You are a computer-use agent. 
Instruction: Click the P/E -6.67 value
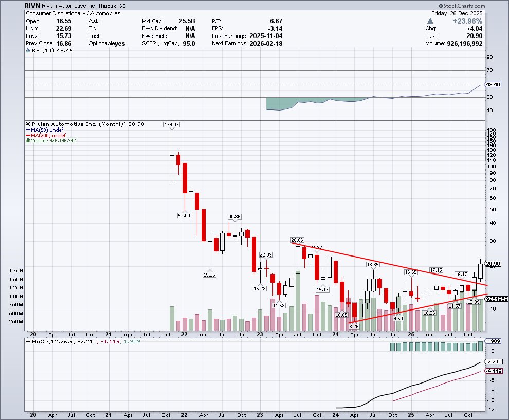click(x=275, y=21)
